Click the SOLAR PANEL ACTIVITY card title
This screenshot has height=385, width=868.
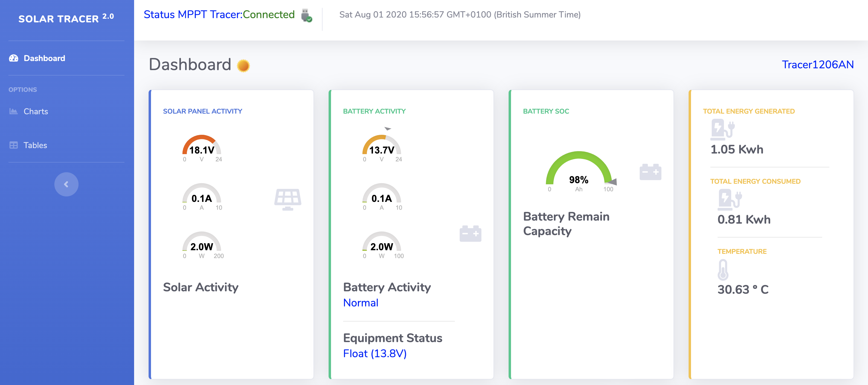tap(203, 111)
